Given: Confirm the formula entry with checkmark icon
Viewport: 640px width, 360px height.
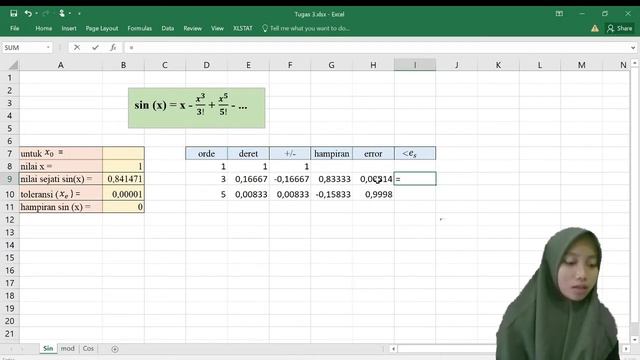Looking at the screenshot, I should [95, 47].
